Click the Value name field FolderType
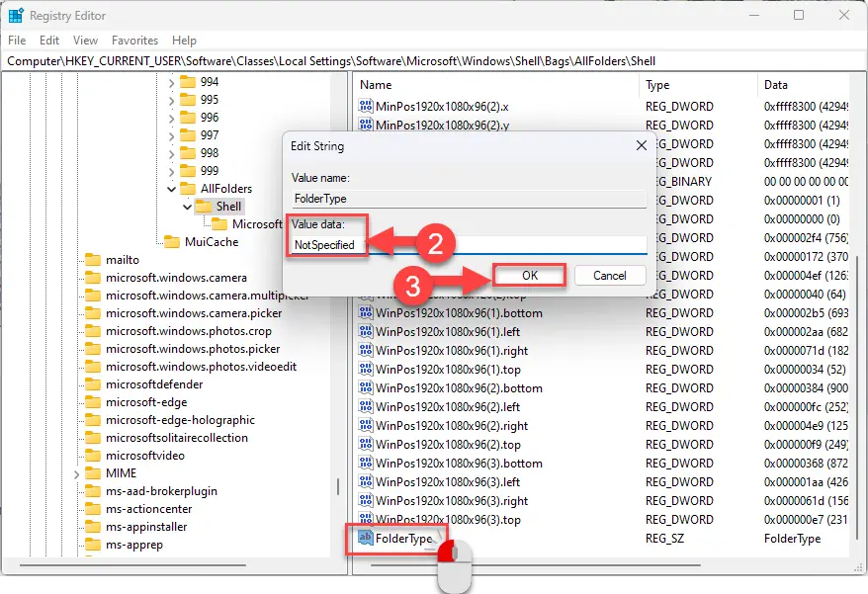The image size is (868, 594). point(469,199)
